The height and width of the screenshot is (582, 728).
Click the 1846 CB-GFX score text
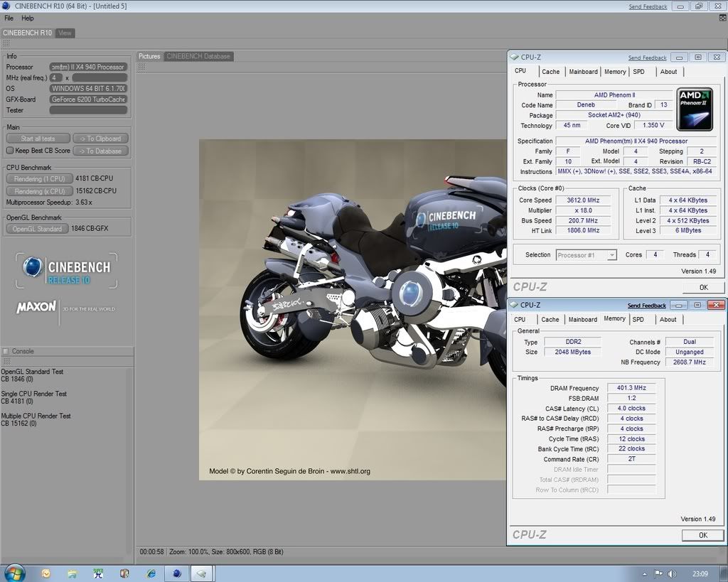(90, 228)
